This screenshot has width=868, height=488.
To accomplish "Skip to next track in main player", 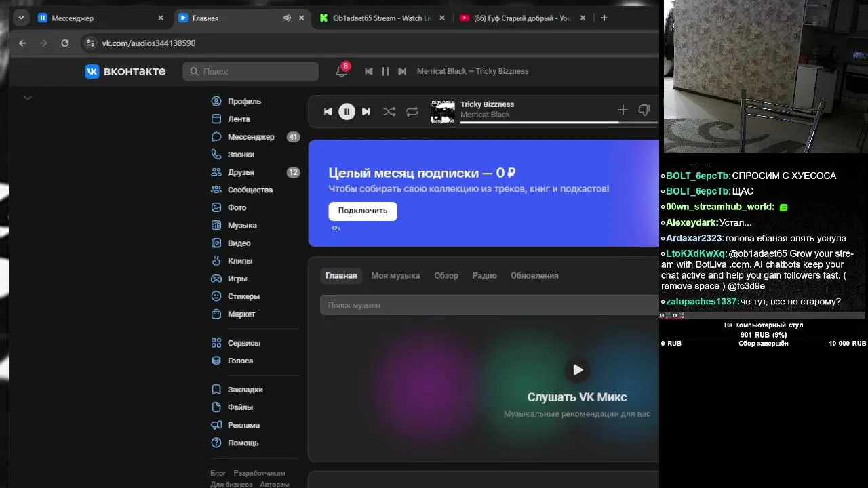I will coord(366,112).
